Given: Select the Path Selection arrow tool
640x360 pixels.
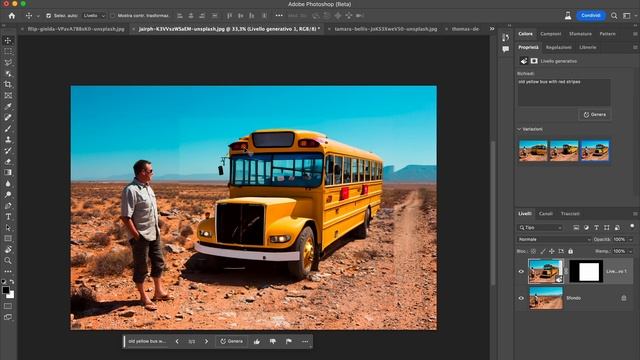Looking at the screenshot, I should [8, 228].
